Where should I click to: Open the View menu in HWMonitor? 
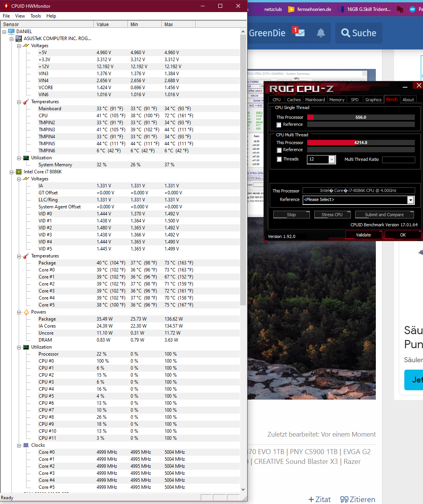point(20,16)
